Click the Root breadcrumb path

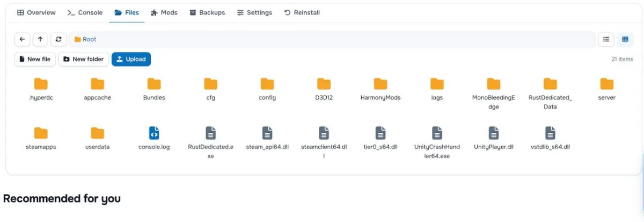point(86,39)
